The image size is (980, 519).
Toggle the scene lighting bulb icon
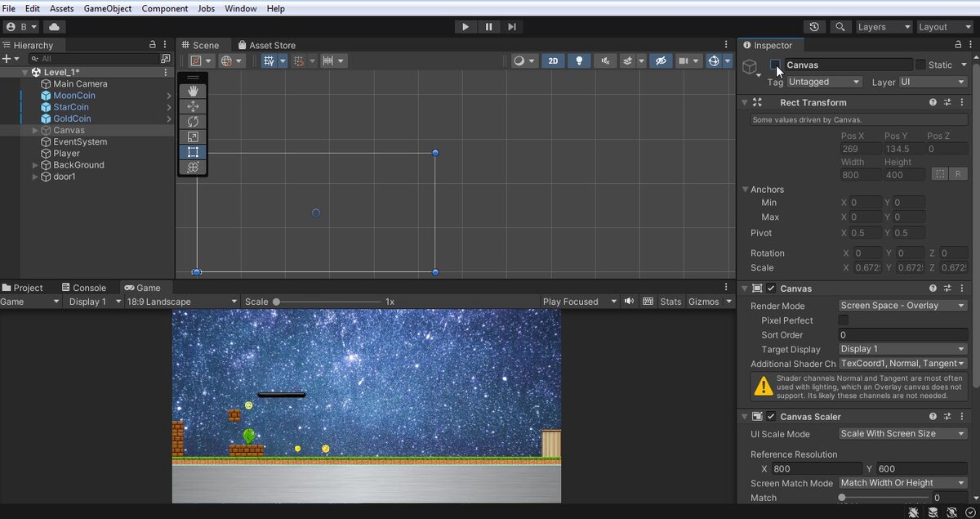[x=578, y=61]
